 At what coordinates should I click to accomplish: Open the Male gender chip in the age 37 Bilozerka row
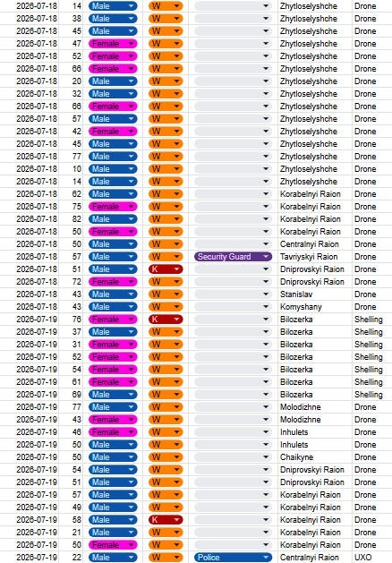coord(113,332)
